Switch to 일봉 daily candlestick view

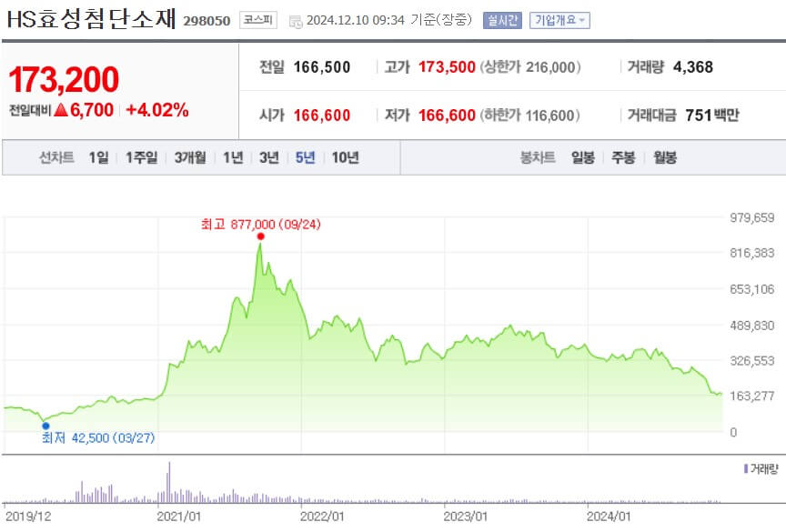(580, 157)
